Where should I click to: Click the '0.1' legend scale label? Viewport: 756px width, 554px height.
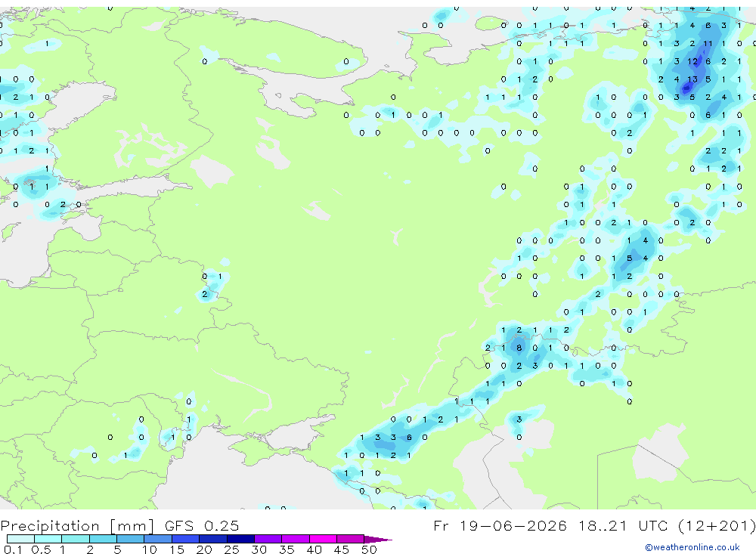(13, 549)
